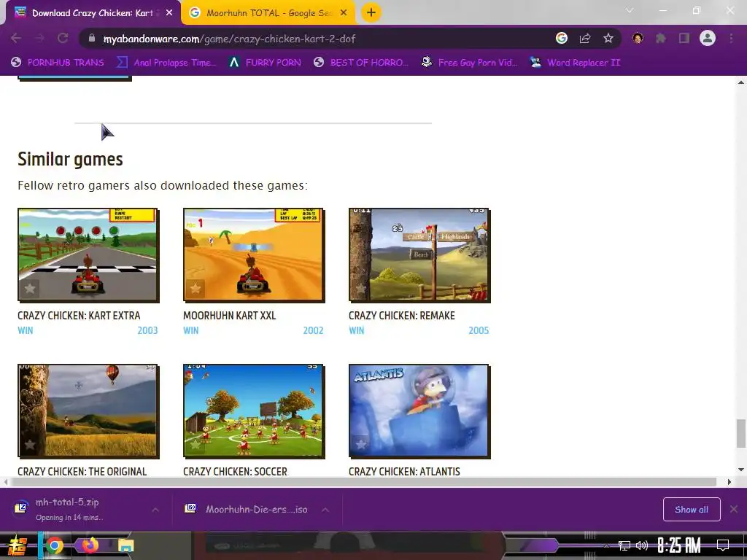The image size is (747, 560).
Task: Click the CRAZY CHICKEN: REMAKE title link
Action: (x=402, y=316)
